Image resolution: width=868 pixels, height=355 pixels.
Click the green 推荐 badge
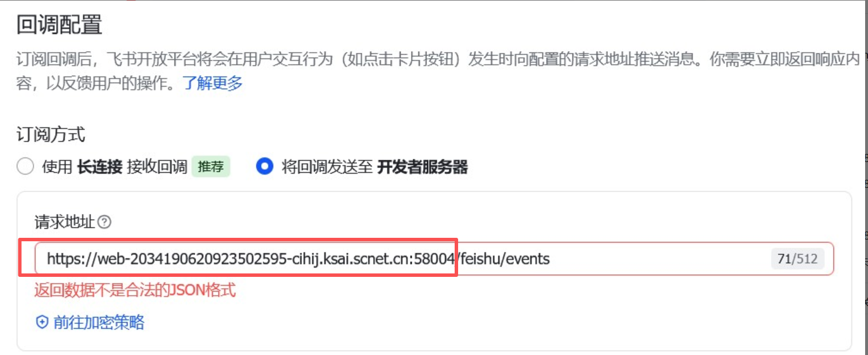(211, 167)
